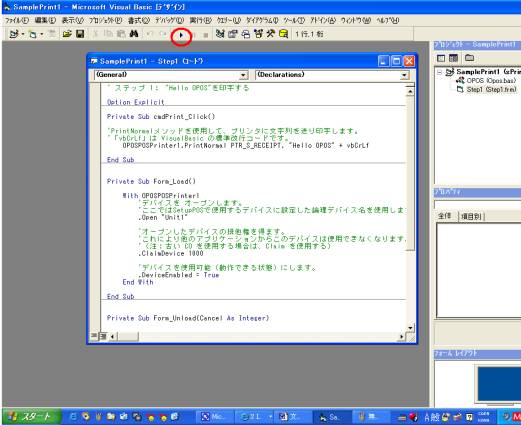Open the ファイル (File) menu
Image resolution: width=521 pixels, height=425 pixels.
(x=17, y=21)
